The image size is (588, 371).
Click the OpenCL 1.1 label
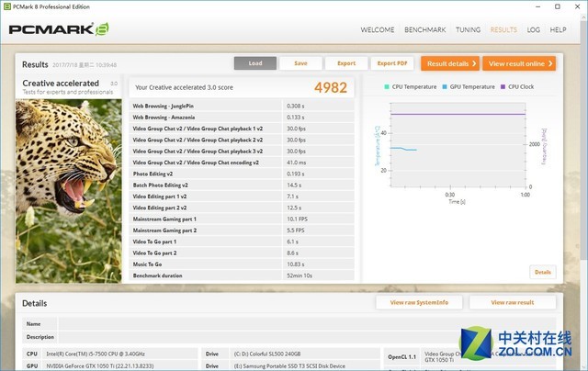point(401,356)
